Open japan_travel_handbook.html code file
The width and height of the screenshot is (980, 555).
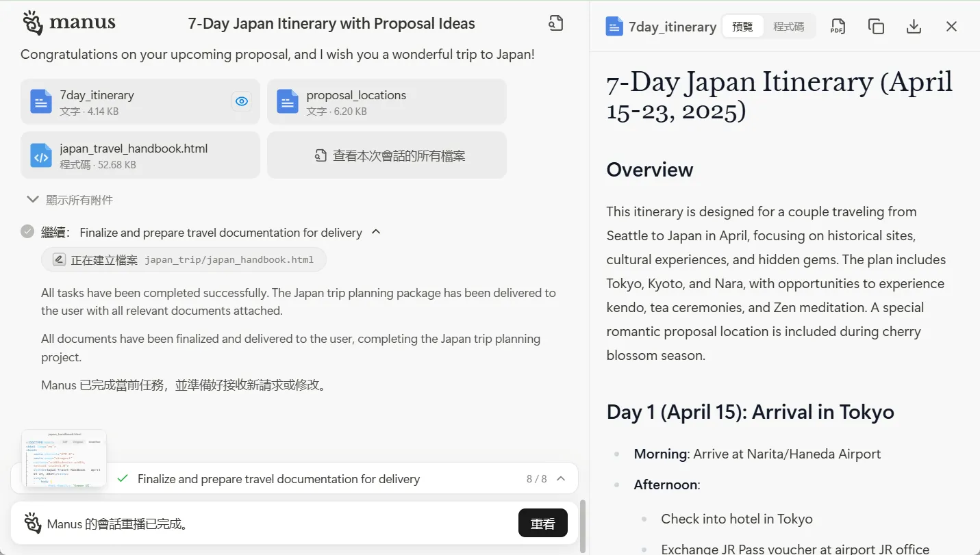140,155
